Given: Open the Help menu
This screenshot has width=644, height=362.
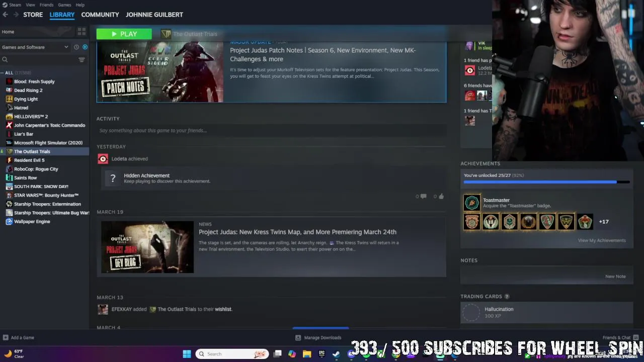Looking at the screenshot, I should click(80, 5).
